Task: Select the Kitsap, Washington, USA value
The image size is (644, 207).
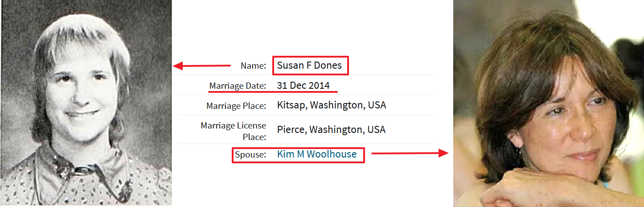Action: (x=331, y=105)
